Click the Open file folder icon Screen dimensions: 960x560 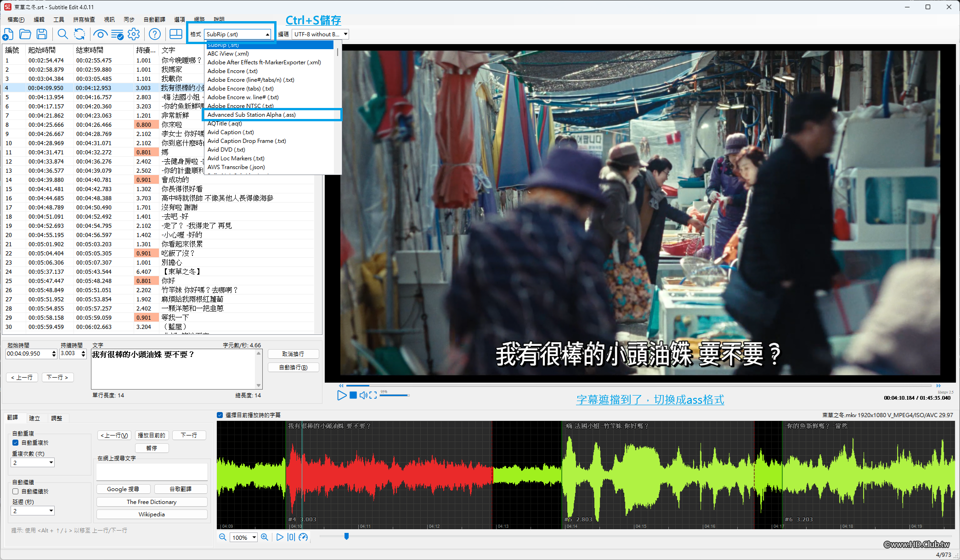(25, 34)
